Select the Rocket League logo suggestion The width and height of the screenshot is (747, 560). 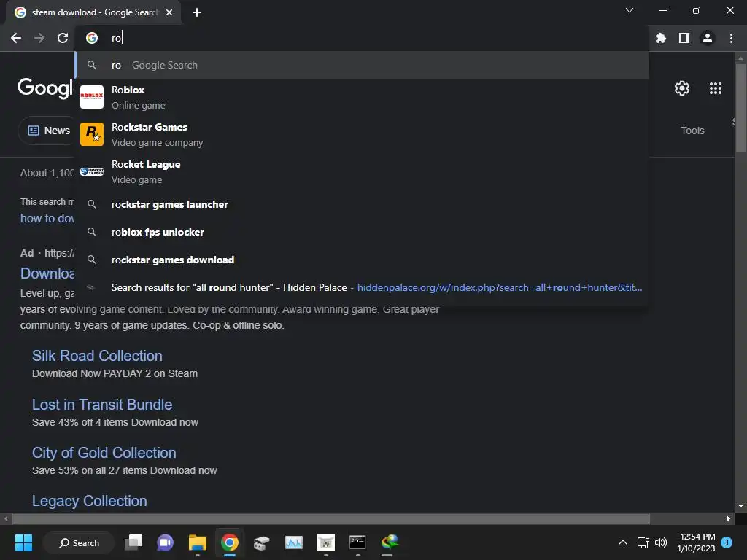pyautogui.click(x=91, y=171)
